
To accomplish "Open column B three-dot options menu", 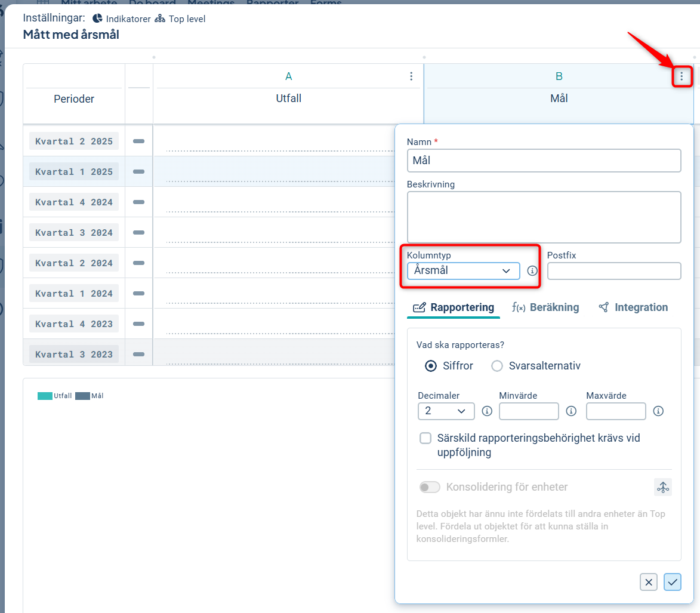I will coord(682,76).
